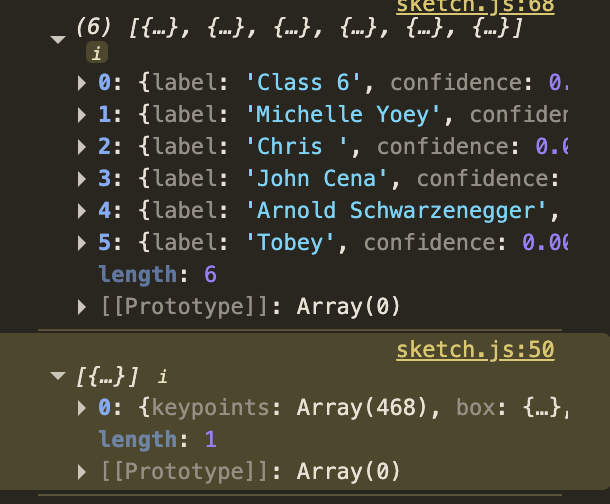Open the sketch.js:68 source link
Screen dimensions: 610x504
475,6
